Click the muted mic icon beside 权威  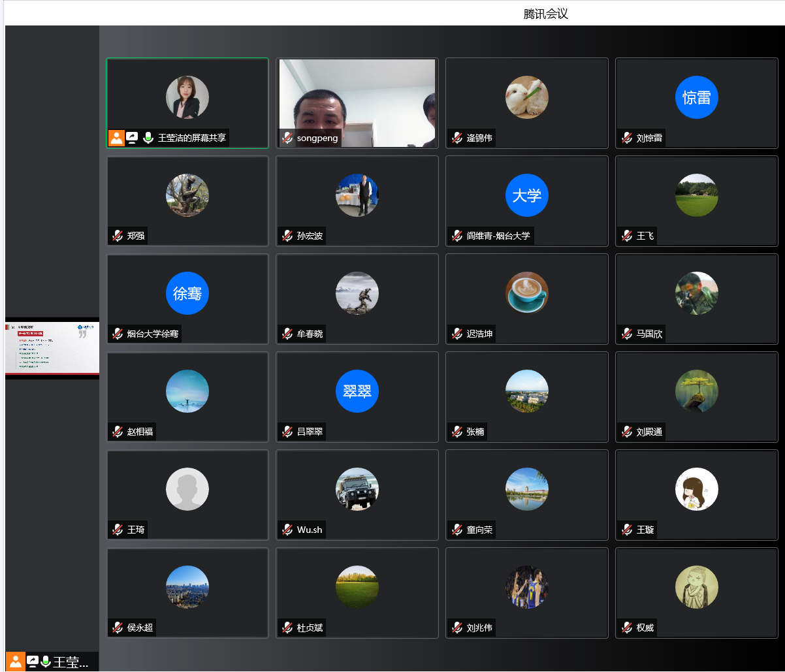(x=627, y=628)
